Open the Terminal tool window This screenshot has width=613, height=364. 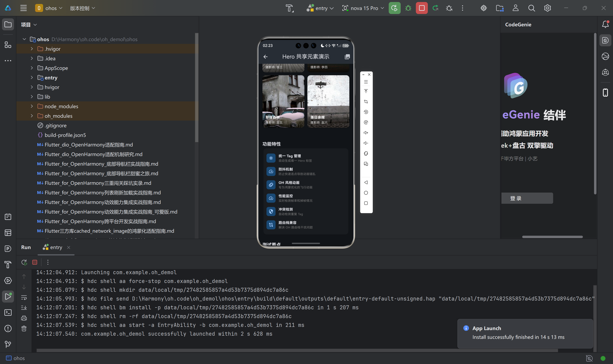pos(8,313)
